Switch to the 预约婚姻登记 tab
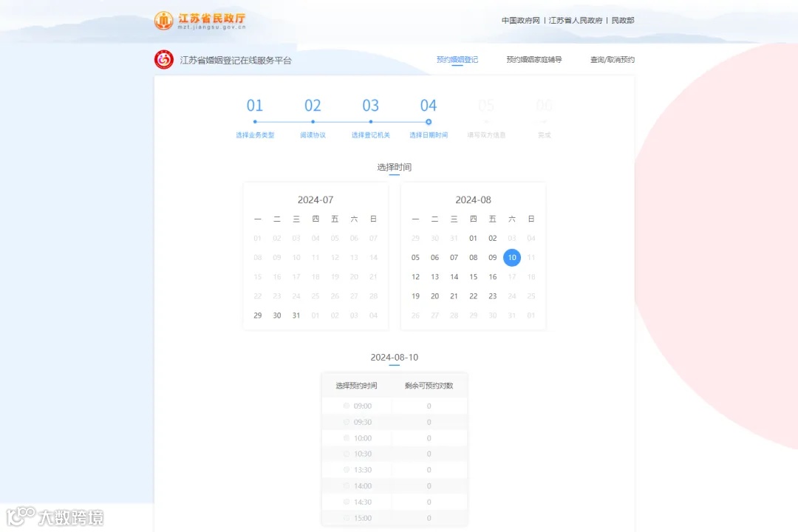 pos(457,60)
